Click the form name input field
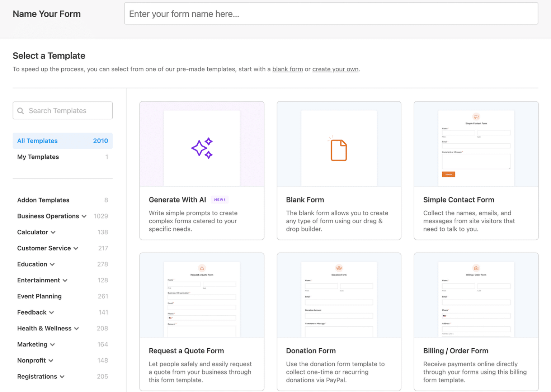The height and width of the screenshot is (392, 551). (331, 14)
